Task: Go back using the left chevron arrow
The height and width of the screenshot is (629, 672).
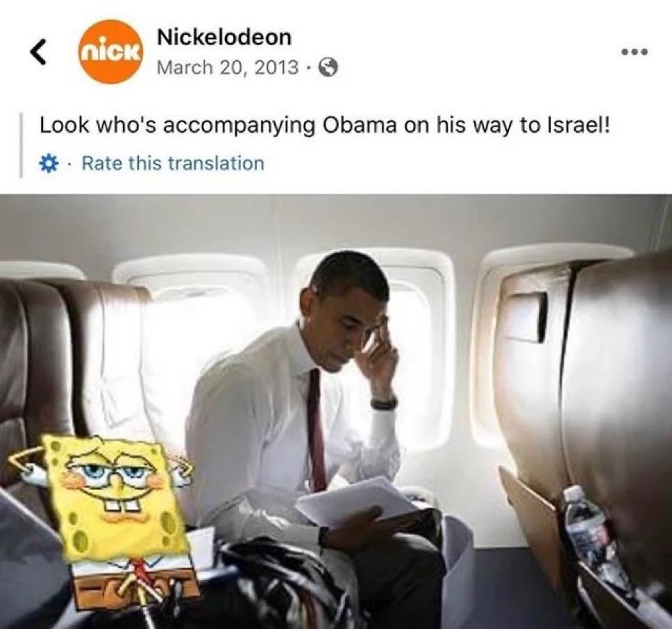Action: [x=38, y=52]
